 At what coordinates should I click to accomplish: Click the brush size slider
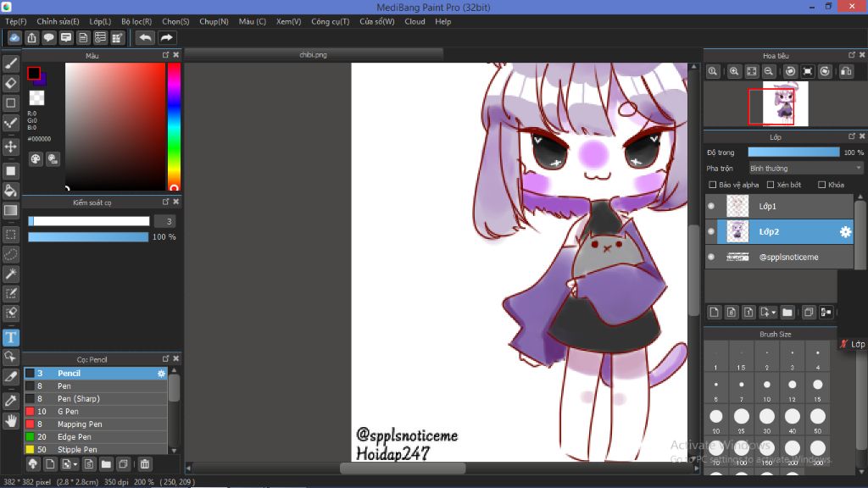pyautogui.click(x=88, y=221)
